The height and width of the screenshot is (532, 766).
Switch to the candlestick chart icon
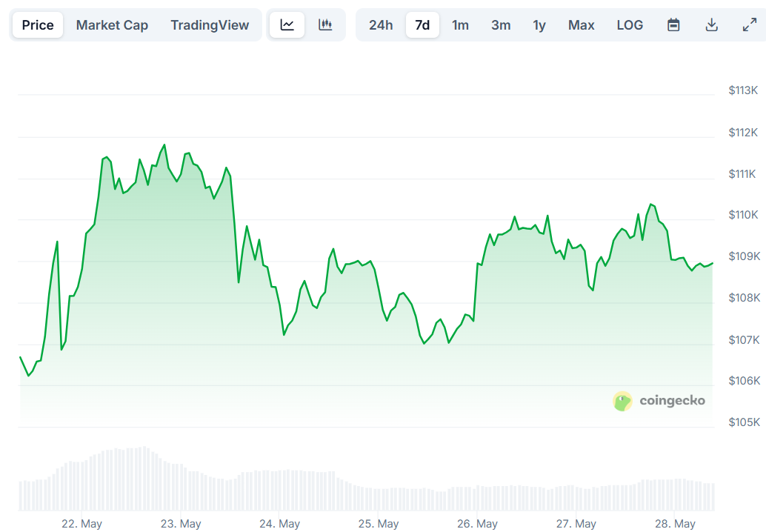(325, 25)
